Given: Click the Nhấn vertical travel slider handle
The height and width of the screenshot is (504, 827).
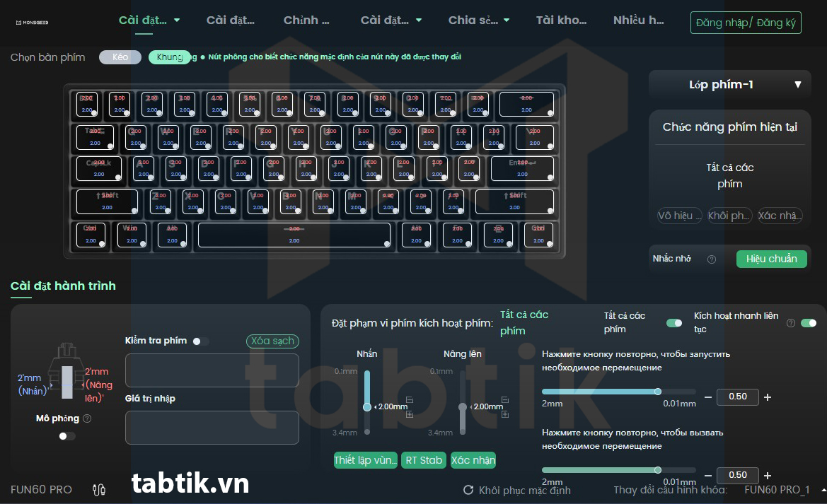Looking at the screenshot, I should (367, 406).
